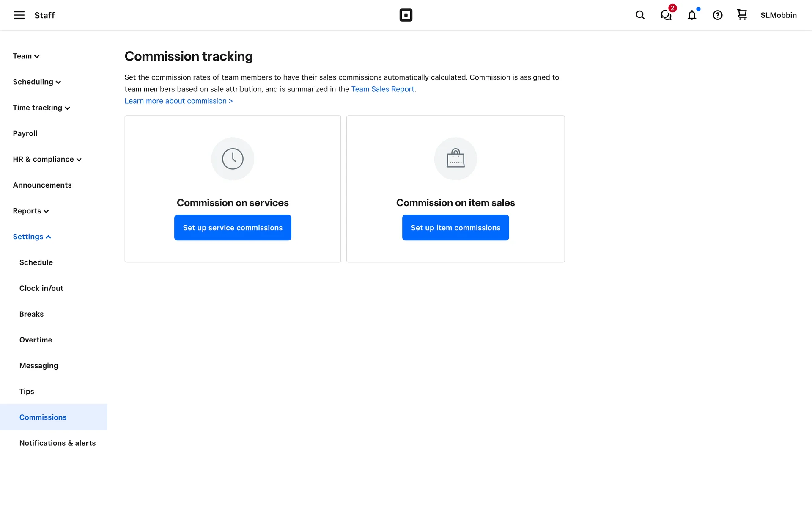
Task: Open Notifications & alerts settings
Action: (58, 443)
